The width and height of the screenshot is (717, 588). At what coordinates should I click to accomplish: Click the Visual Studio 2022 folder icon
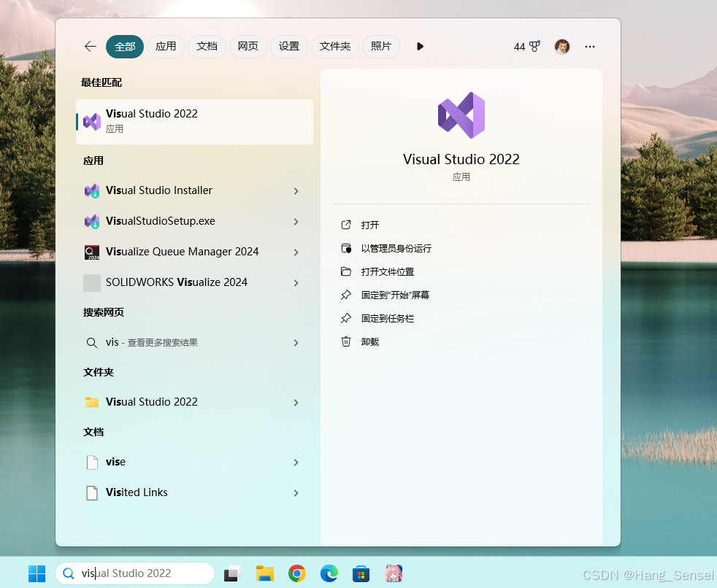(x=92, y=402)
